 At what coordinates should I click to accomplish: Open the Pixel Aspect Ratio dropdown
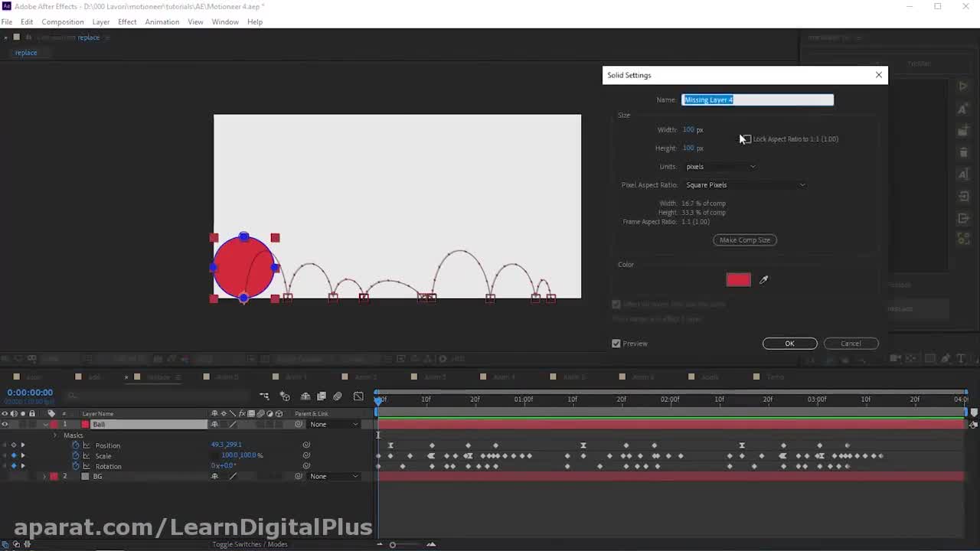(745, 185)
